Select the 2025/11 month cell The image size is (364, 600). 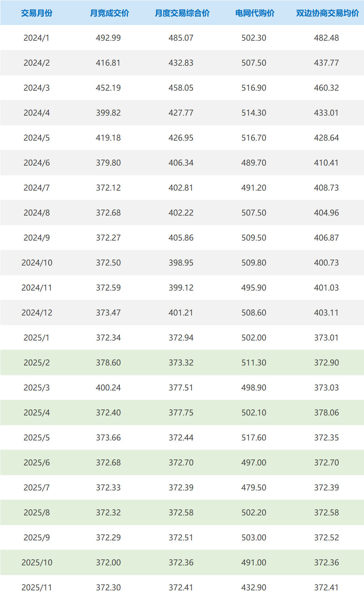tap(37, 588)
